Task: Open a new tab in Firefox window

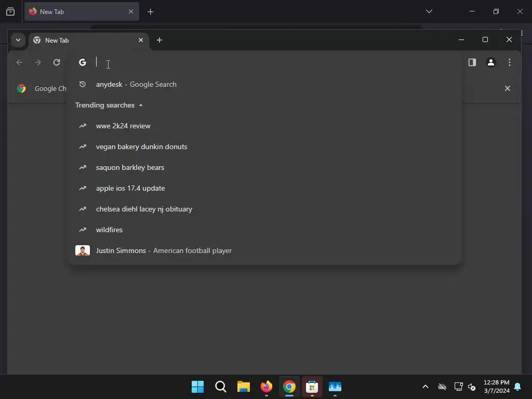Action: pos(150,12)
